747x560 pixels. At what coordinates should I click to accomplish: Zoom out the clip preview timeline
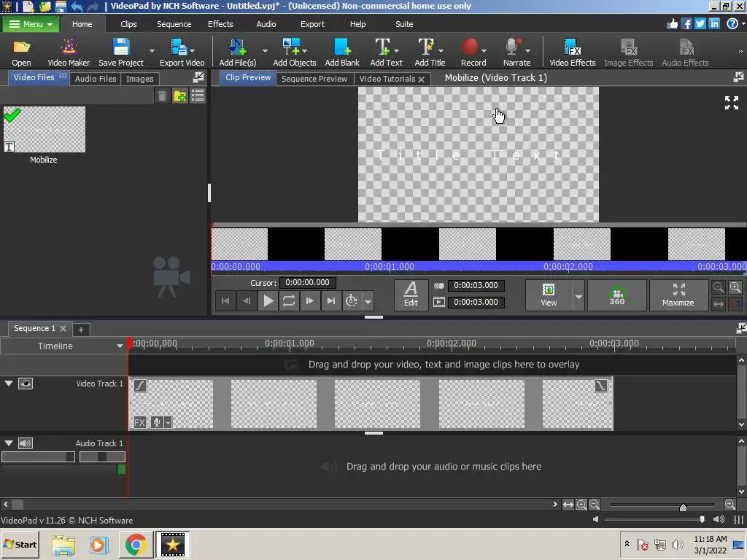point(719,287)
